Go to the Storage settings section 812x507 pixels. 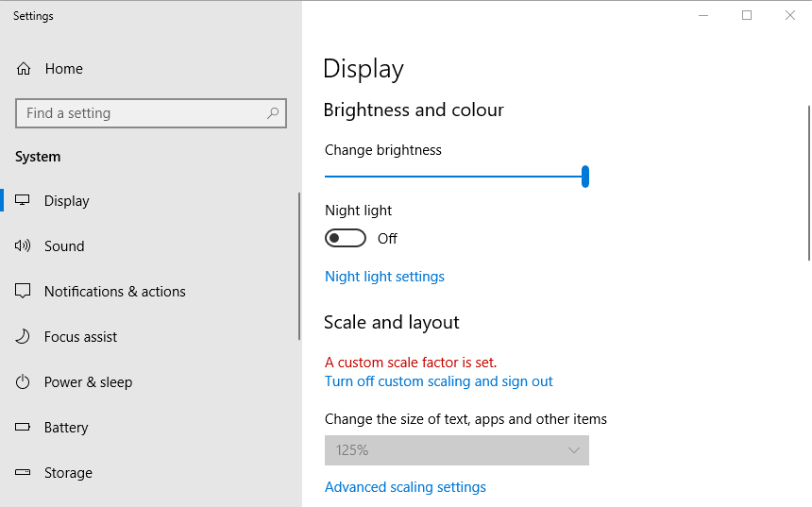pos(68,473)
